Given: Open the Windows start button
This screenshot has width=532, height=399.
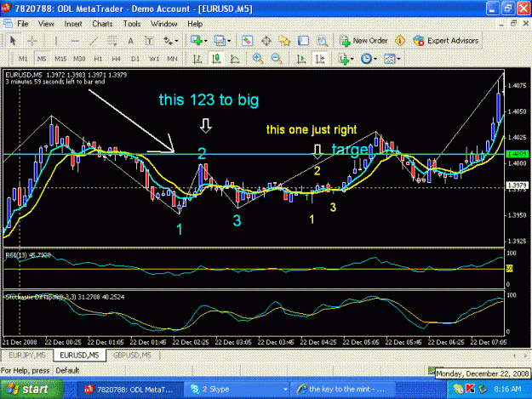Looking at the screenshot, I should 31,389.
